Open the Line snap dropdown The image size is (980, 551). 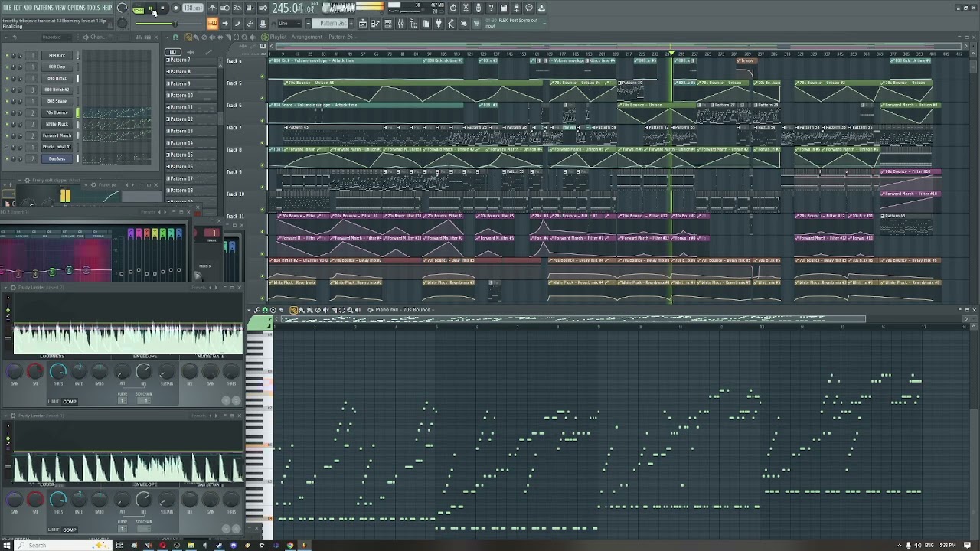289,24
